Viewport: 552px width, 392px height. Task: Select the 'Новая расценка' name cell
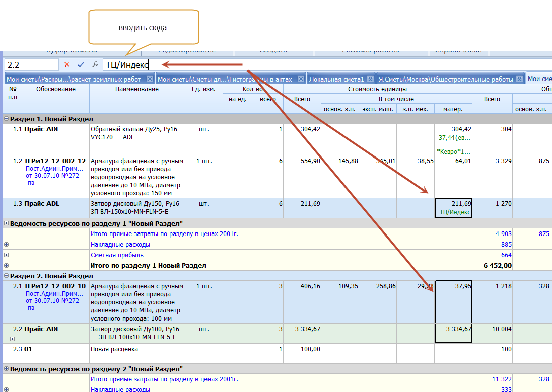coord(137,353)
